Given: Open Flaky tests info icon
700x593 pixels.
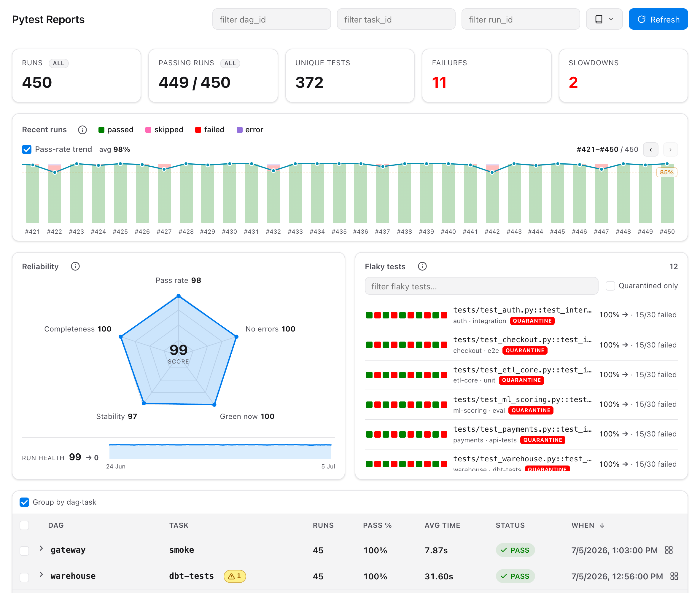Looking at the screenshot, I should [422, 266].
